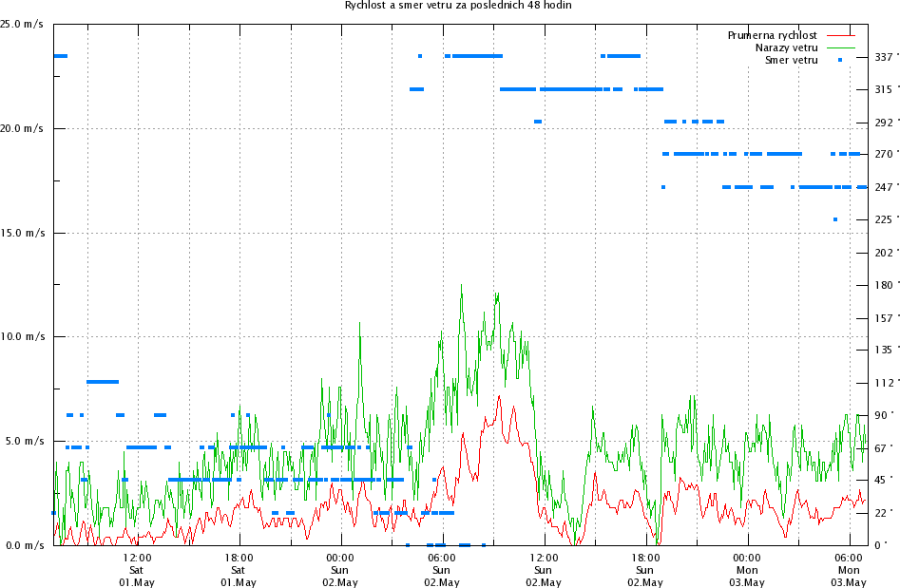The width and height of the screenshot is (900, 588).
Task: Select the 18:00 Sun 02.May time label
Action: [644, 569]
